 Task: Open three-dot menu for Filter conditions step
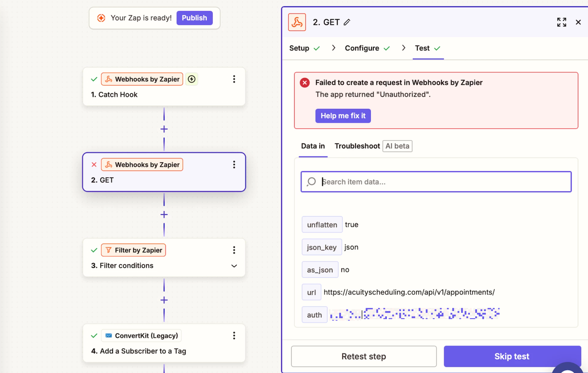234,250
